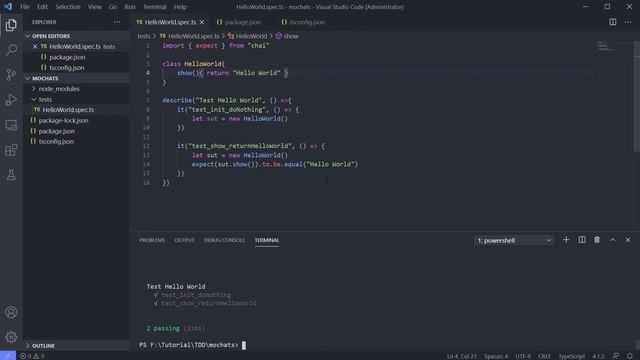The width and height of the screenshot is (640, 360).
Task: Switch to the Problems panel tab
Action: 152,240
